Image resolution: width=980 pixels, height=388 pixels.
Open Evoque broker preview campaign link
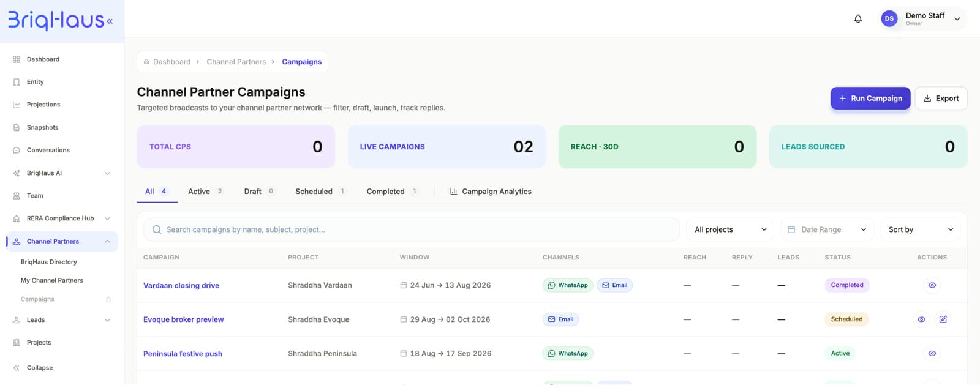tap(184, 319)
